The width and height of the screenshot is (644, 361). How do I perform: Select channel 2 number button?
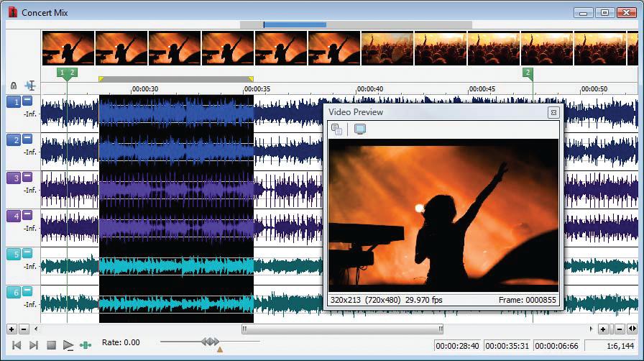point(14,140)
